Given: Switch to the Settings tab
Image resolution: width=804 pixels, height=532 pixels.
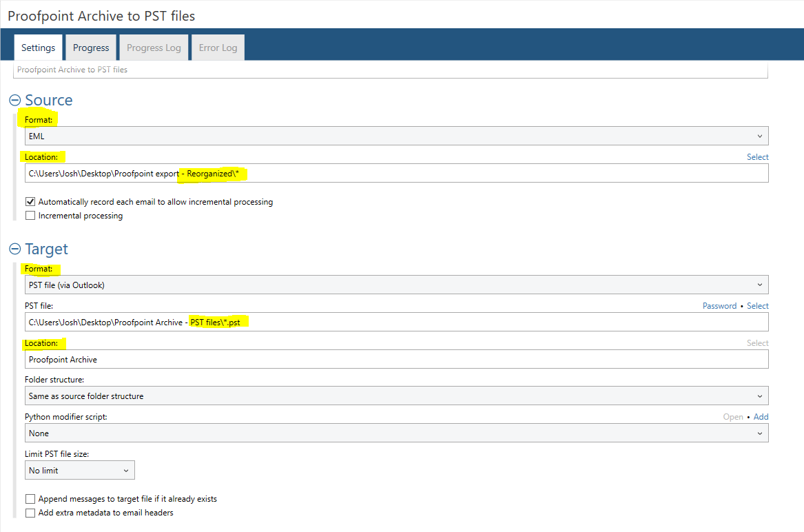Looking at the screenshot, I should click(x=38, y=48).
